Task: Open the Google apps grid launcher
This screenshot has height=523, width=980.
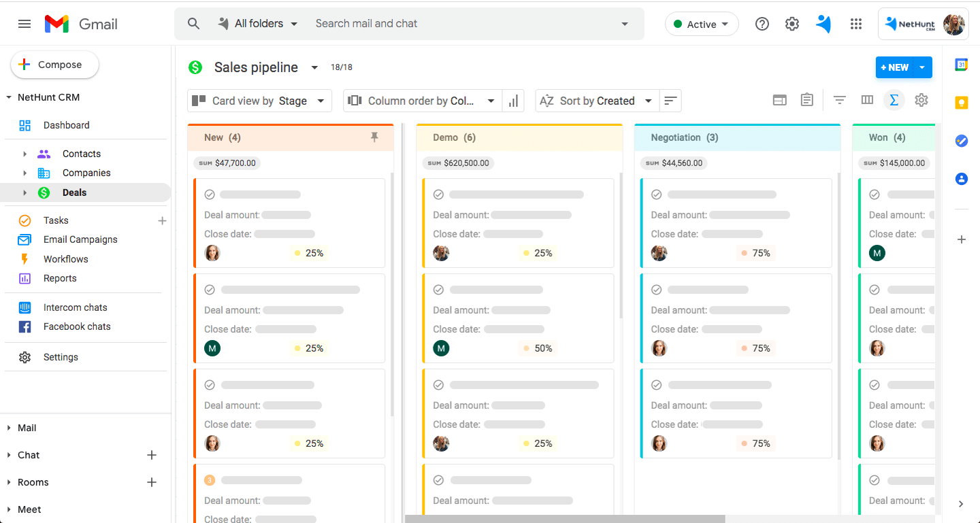Action: pyautogui.click(x=856, y=24)
